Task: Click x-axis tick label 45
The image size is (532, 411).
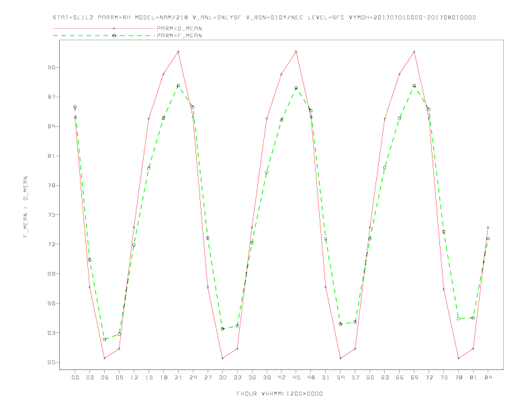Action: tap(296, 377)
